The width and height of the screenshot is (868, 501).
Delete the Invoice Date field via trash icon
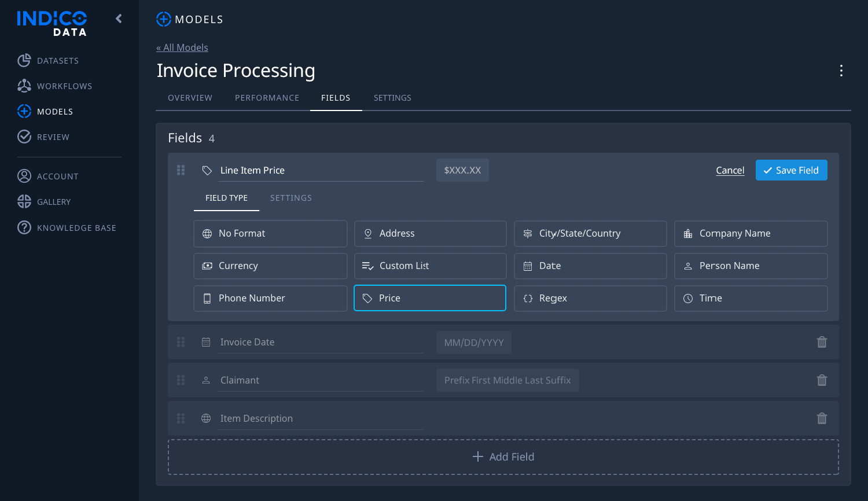click(822, 342)
